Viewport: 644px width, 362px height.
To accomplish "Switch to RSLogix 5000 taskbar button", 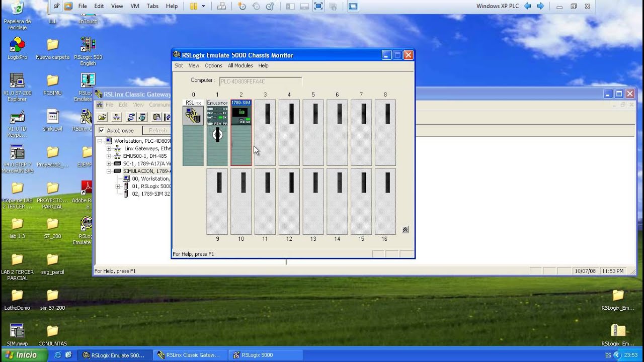I will pos(266,355).
